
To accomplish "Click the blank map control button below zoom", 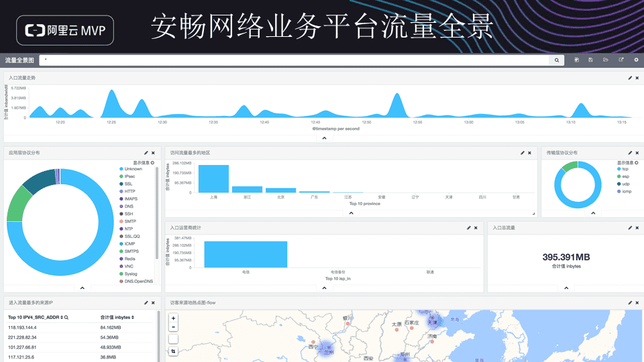I will (173, 339).
